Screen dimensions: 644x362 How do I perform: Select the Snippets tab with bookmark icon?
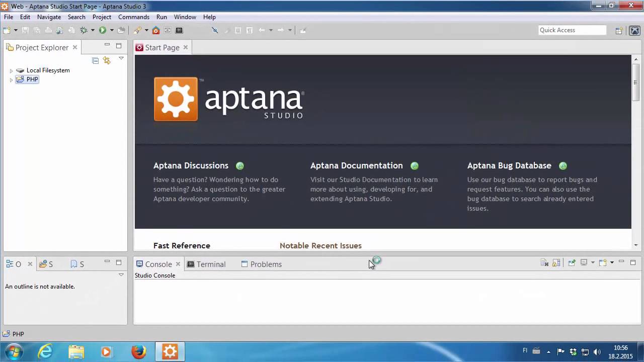coord(77,264)
